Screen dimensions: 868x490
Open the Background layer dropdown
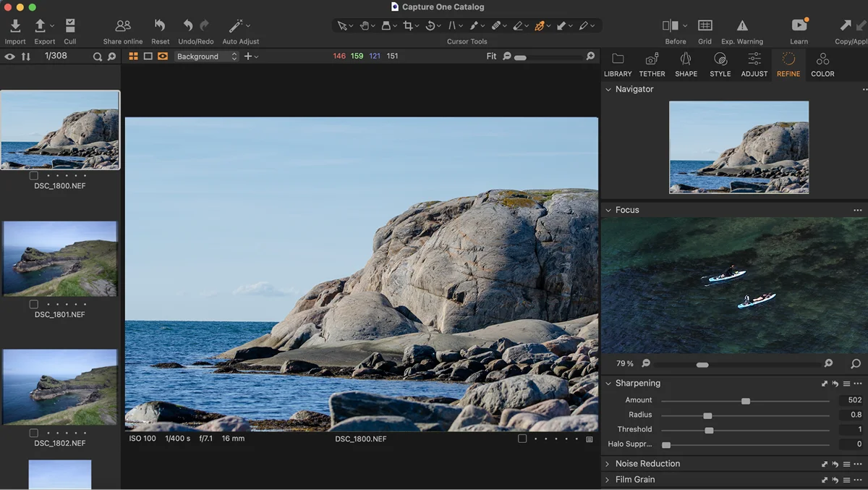point(206,56)
